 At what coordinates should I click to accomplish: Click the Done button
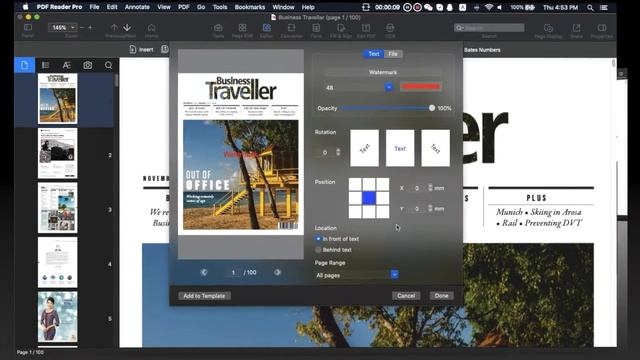click(441, 296)
